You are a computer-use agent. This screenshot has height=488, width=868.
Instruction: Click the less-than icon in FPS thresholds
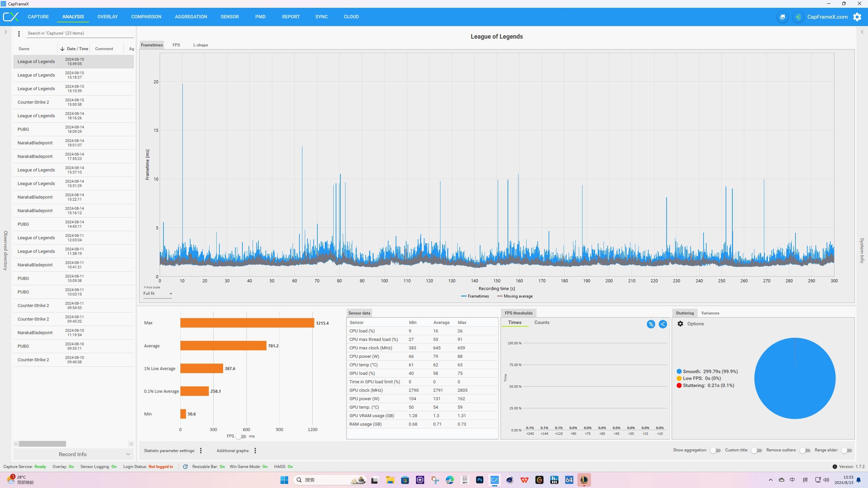663,324
